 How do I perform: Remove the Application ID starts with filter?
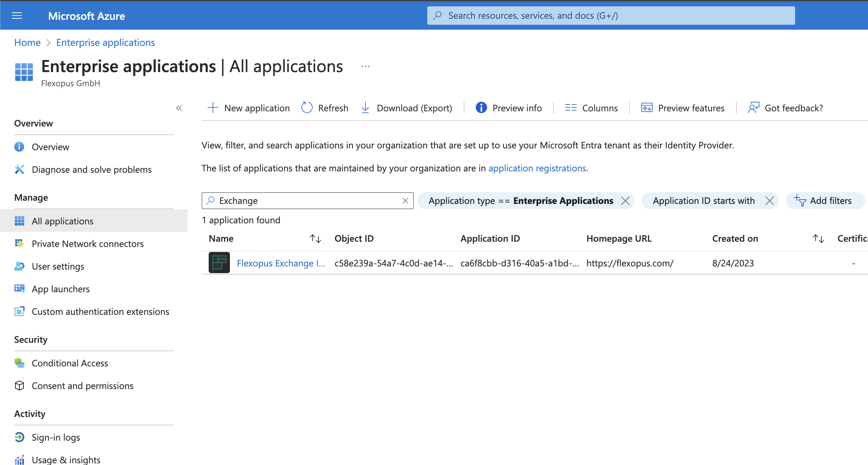point(770,201)
